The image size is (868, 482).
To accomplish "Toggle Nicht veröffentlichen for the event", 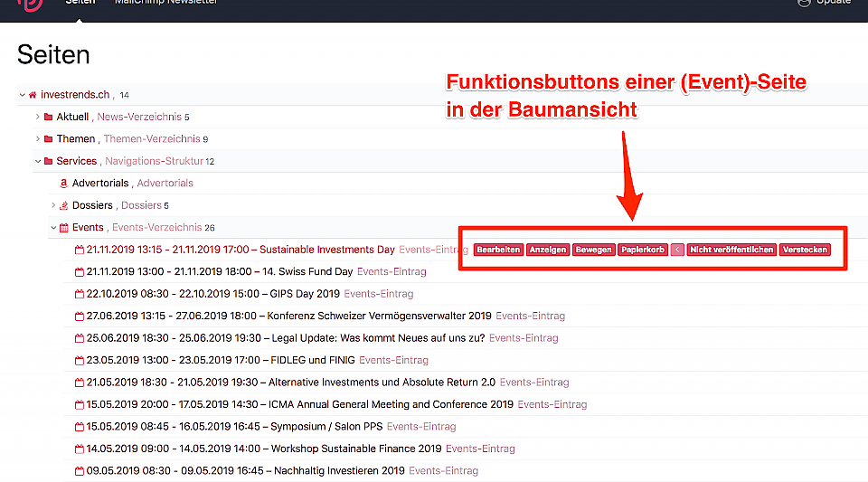I will 731,250.
